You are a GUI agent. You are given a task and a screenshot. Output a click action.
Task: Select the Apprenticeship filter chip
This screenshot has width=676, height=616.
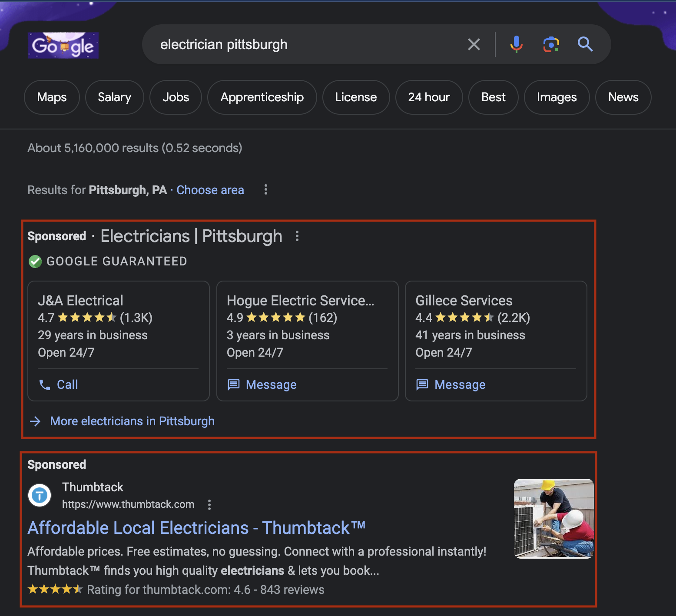click(x=262, y=97)
